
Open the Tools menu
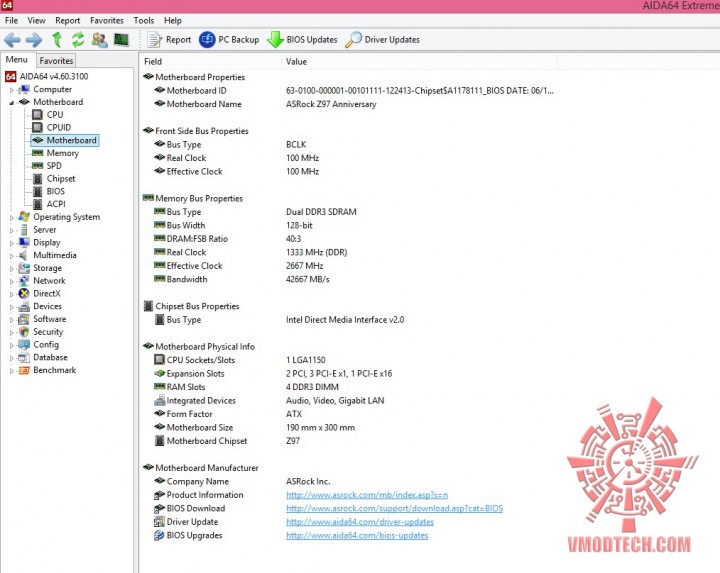coord(144,21)
